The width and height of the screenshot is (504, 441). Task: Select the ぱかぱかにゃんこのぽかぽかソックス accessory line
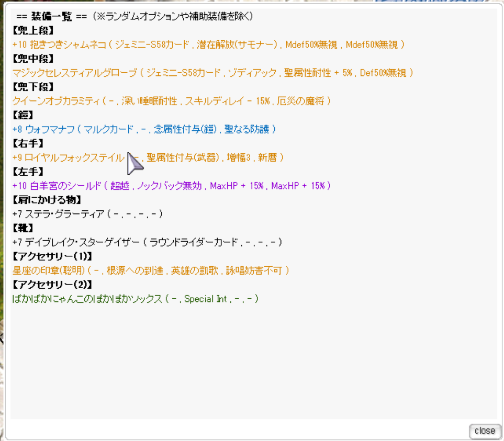tap(135, 299)
